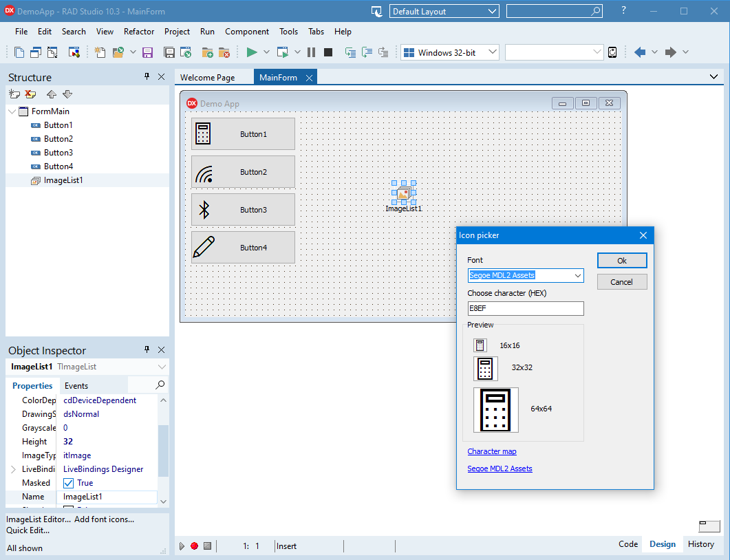Click the New item icon in Structure toolbar
The height and width of the screenshot is (560, 730).
tap(14, 94)
